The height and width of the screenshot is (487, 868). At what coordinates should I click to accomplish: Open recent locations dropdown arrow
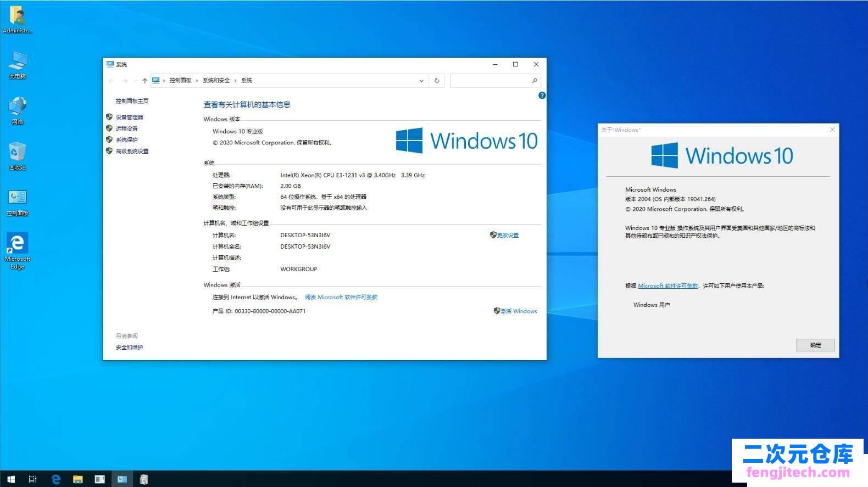(135, 81)
